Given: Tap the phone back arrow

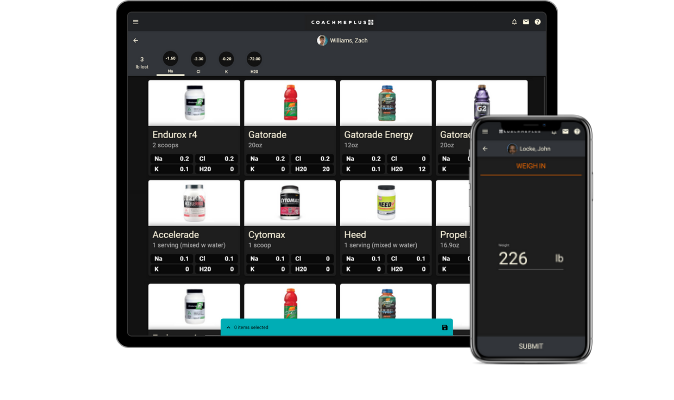Looking at the screenshot, I should 485,149.
